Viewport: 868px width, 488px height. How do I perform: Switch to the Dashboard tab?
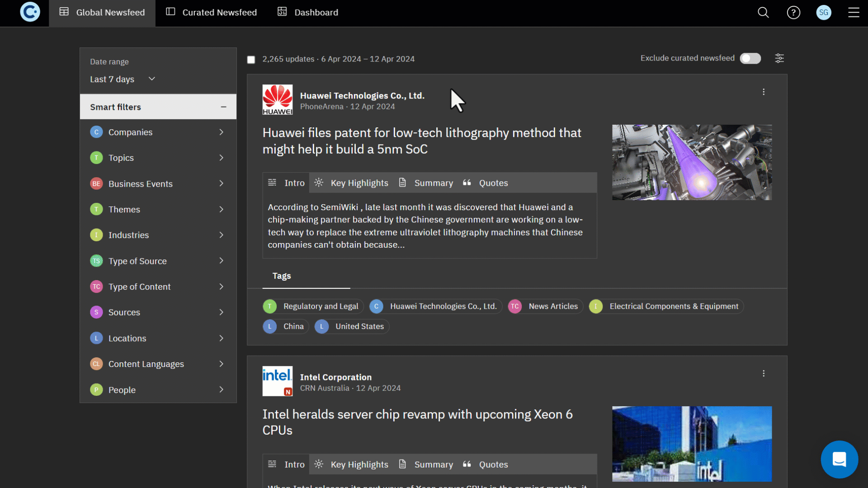point(308,13)
